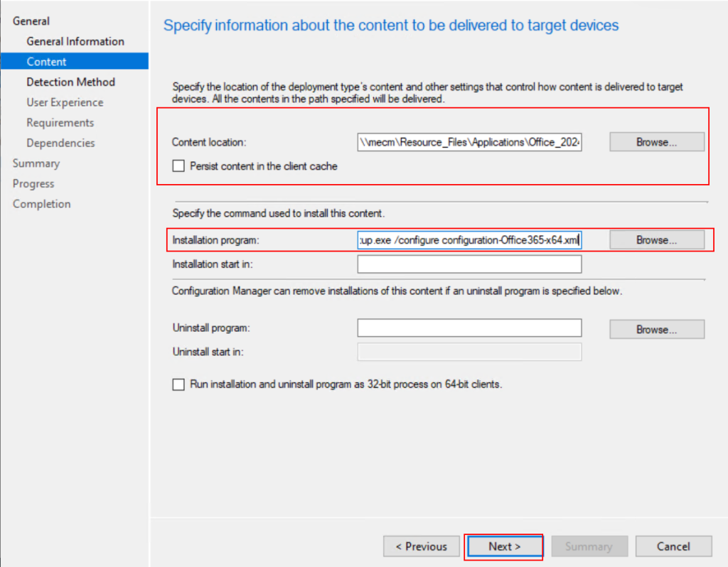
Task: Click the Uninstall program text field
Action: (x=469, y=328)
